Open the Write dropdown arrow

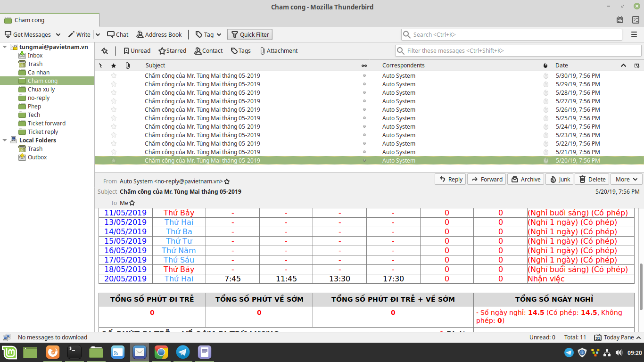tap(98, 34)
